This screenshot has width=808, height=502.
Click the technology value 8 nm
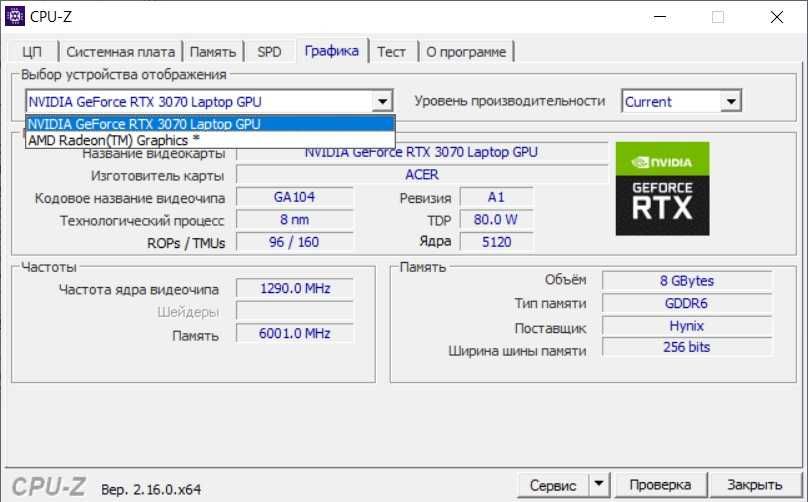(x=295, y=220)
